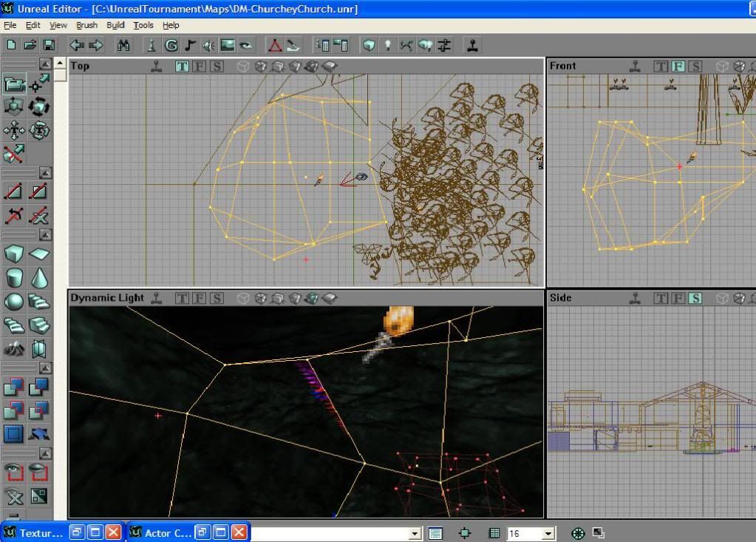Open the UnrealScript editor icon
The image size is (756, 542).
293,45
